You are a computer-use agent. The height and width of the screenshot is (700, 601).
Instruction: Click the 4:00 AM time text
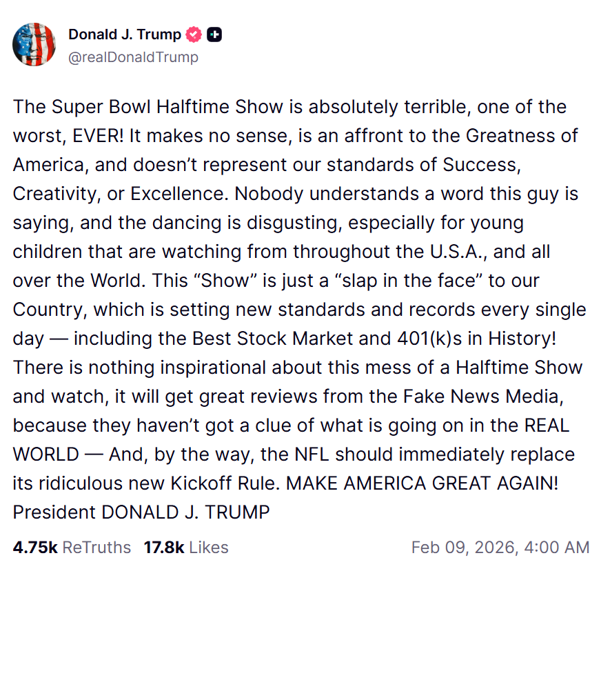(557, 548)
